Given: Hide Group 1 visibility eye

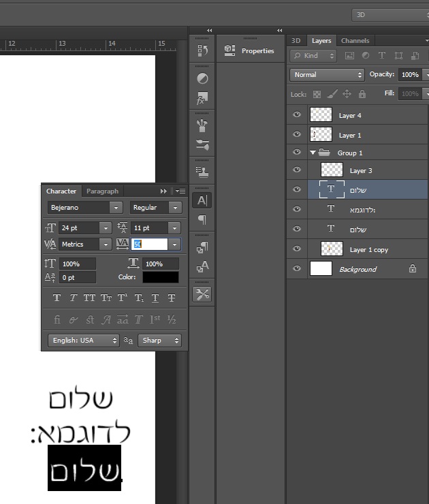Looking at the screenshot, I should 297,152.
